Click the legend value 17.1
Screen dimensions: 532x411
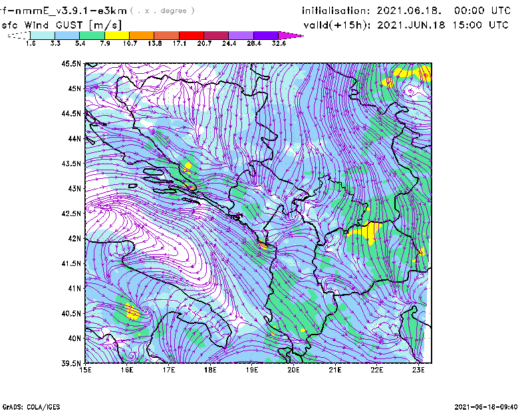click(x=180, y=43)
